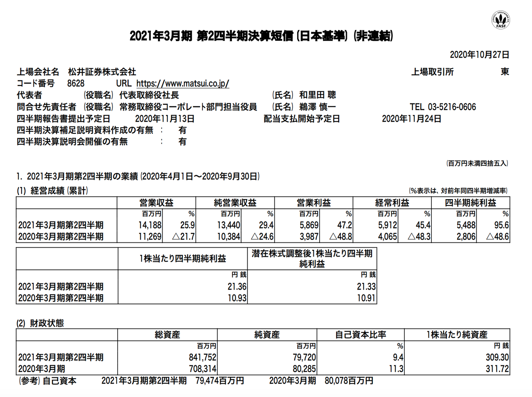Image resolution: width=532 pixels, height=397 pixels.
Task: Click equity ratio value 11.3
Action: (396, 369)
